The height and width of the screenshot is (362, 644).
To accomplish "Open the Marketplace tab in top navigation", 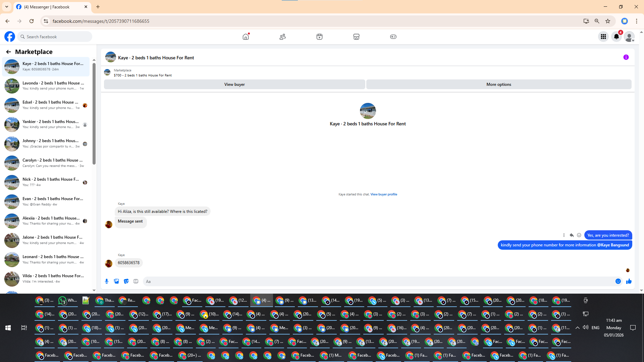I will click(356, 37).
